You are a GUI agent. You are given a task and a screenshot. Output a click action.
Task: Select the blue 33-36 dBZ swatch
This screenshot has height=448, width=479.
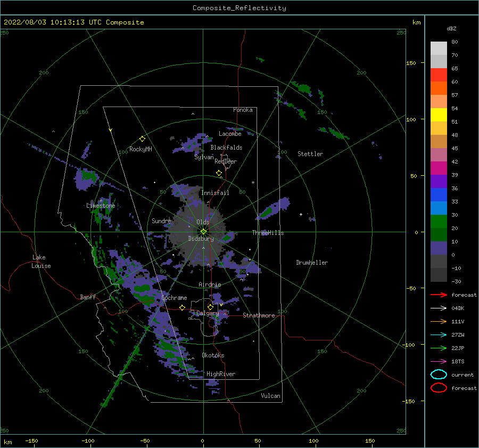coord(439,194)
